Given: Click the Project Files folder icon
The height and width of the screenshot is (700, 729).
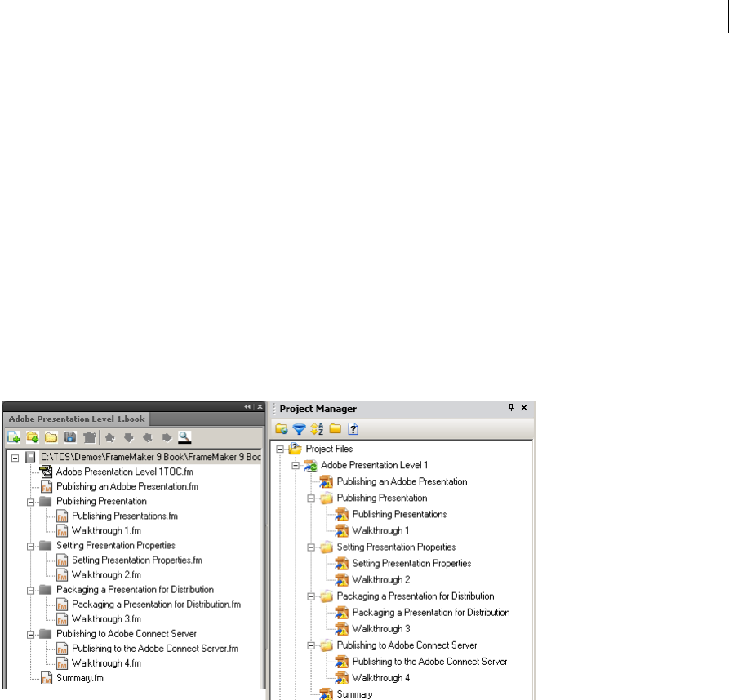Looking at the screenshot, I should pyautogui.click(x=296, y=449).
